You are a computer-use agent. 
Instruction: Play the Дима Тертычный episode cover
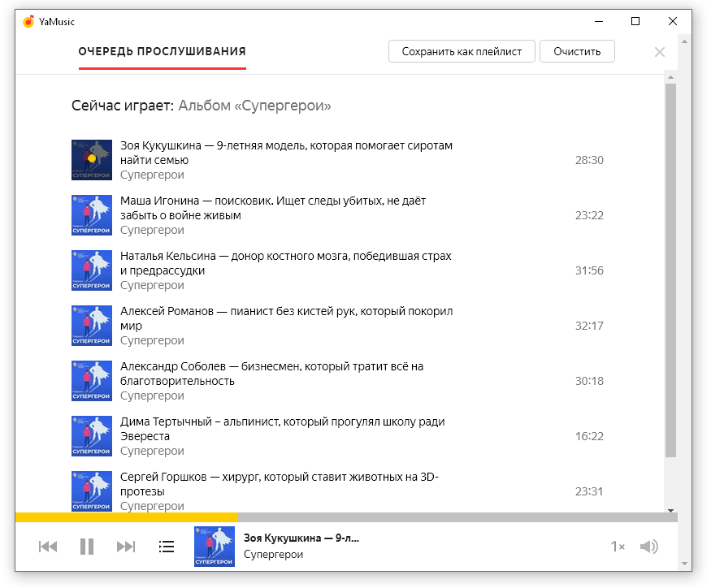pos(92,437)
